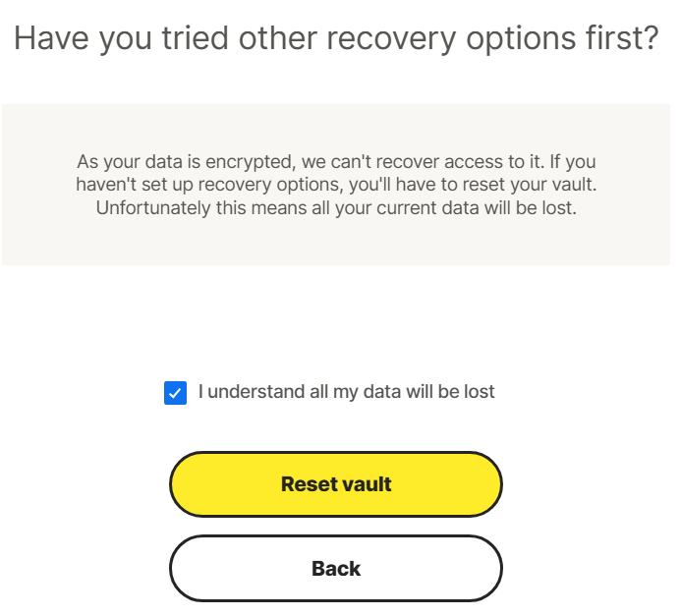Viewport: 681px width, 616px height.
Task: Return to previous screen via Back
Action: pos(336,569)
